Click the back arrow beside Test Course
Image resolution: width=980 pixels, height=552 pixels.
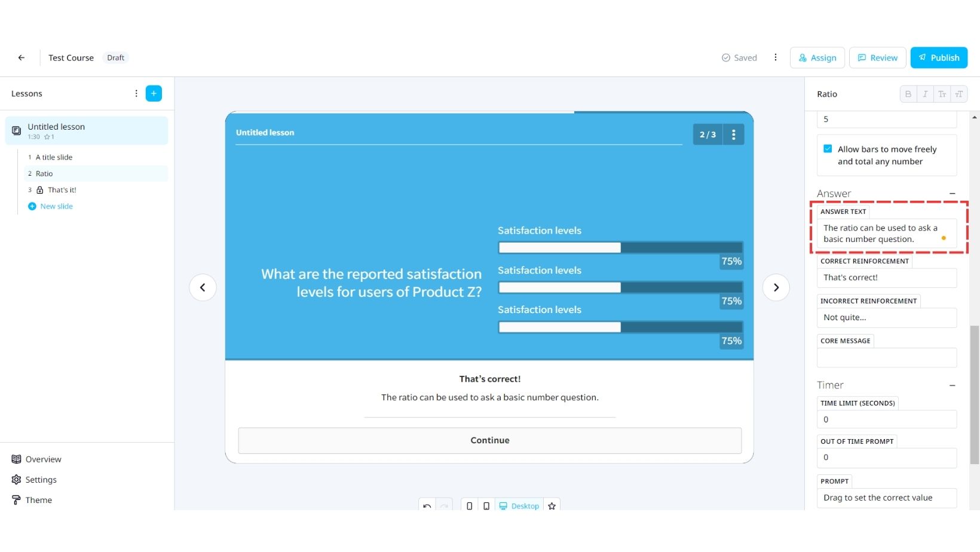pos(22,58)
